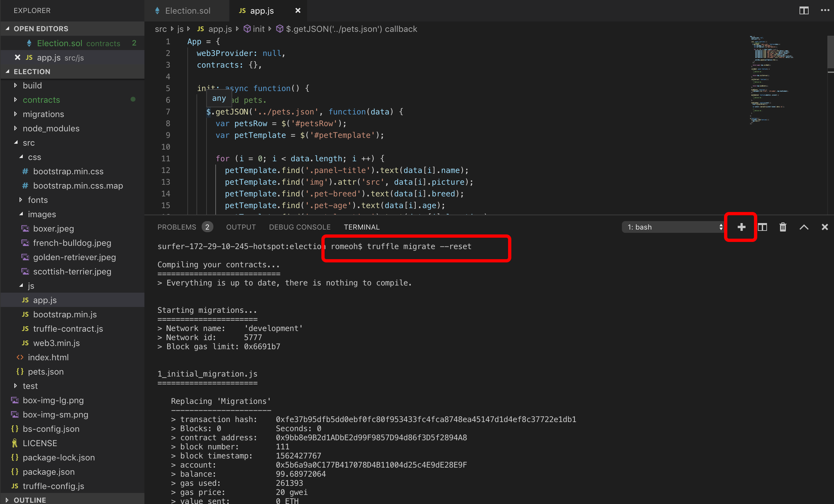The height and width of the screenshot is (504, 834).
Task: Split the terminal pane
Action: point(762,227)
